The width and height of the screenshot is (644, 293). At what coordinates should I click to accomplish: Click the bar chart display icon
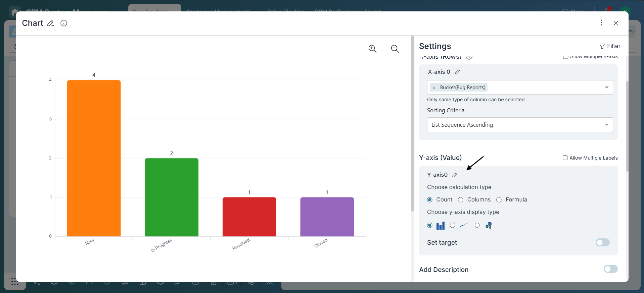pos(441,226)
